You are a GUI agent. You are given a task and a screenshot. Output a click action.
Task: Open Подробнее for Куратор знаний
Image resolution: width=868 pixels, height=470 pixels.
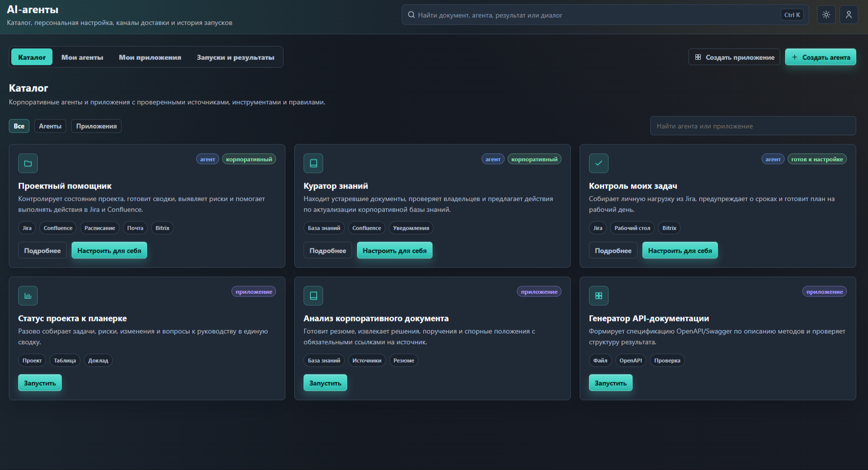(x=328, y=250)
